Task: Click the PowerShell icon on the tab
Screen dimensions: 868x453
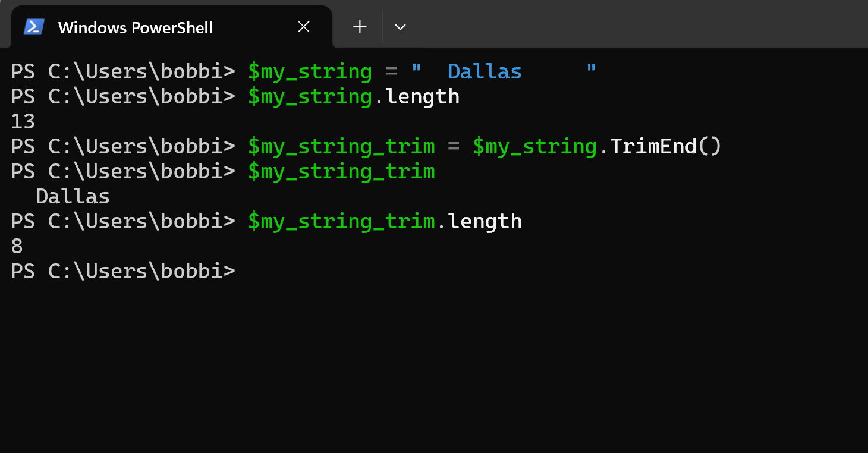Action: tap(34, 27)
